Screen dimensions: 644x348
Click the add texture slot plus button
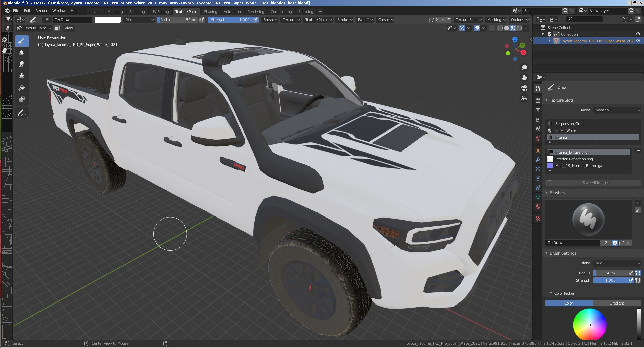638,151
